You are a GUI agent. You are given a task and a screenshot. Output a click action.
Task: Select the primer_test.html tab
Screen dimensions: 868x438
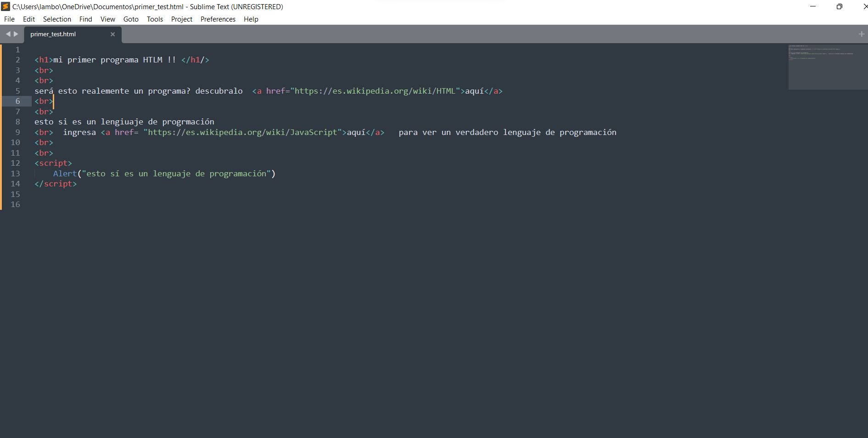pyautogui.click(x=73, y=34)
